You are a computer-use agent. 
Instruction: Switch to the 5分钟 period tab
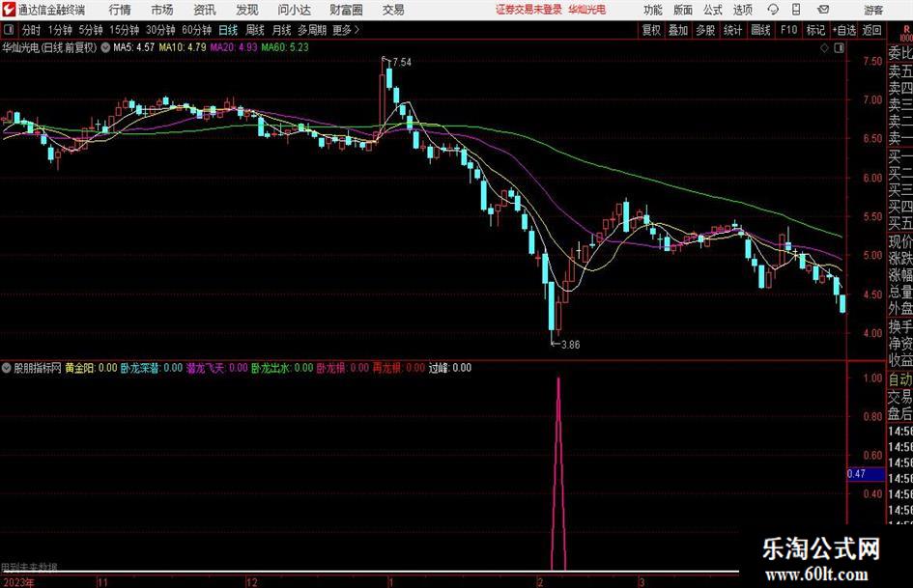(90, 30)
